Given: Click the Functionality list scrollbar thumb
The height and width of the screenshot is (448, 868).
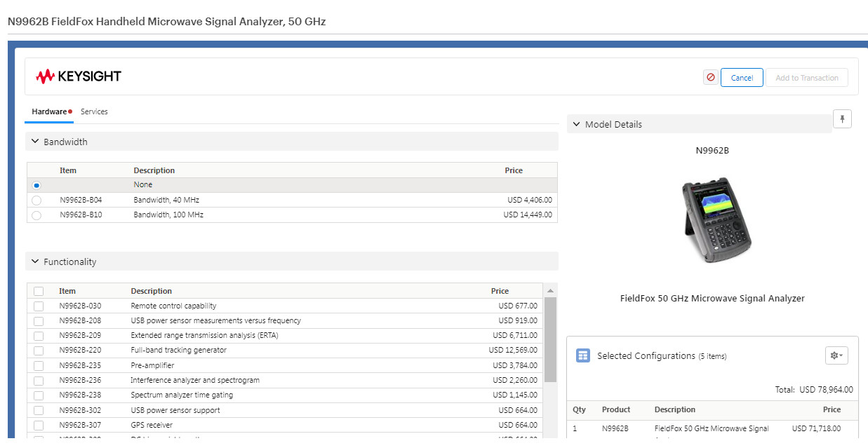Looking at the screenshot, I should [551, 339].
